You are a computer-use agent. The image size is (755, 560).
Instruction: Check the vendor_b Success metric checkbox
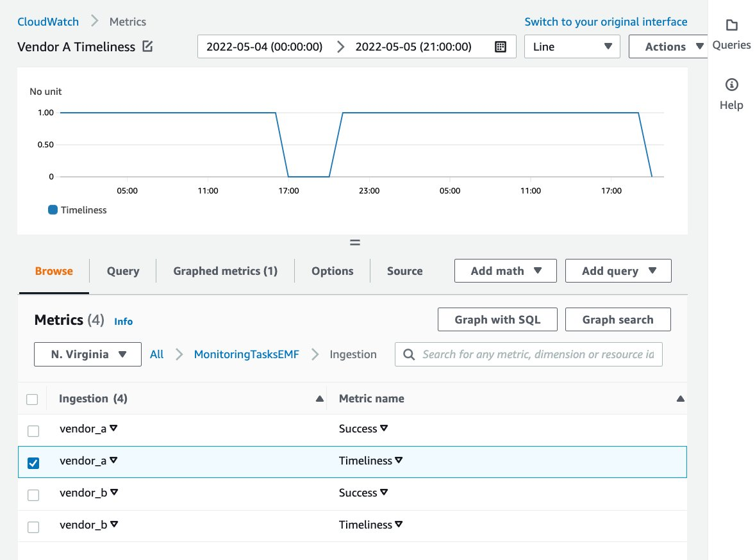pyautogui.click(x=33, y=495)
